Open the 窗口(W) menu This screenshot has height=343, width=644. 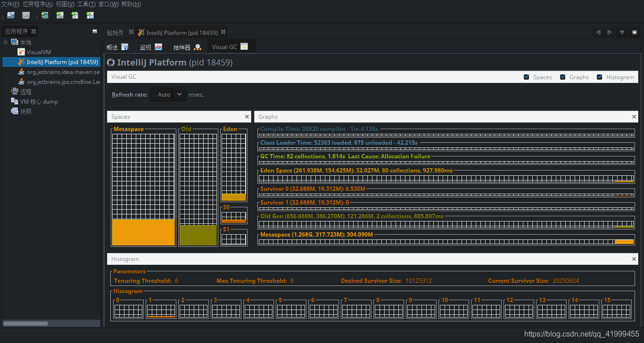click(108, 4)
